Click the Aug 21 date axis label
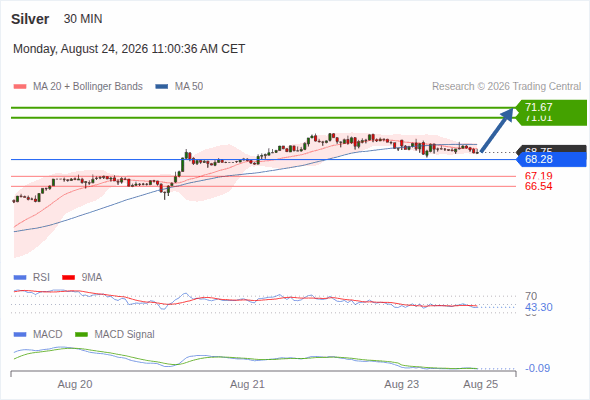 pos(247,384)
